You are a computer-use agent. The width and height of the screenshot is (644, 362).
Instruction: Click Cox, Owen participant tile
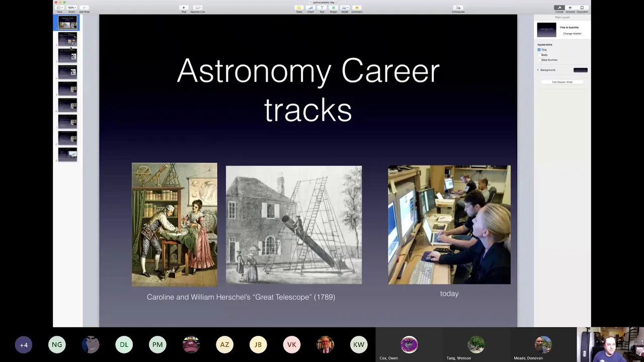click(409, 345)
